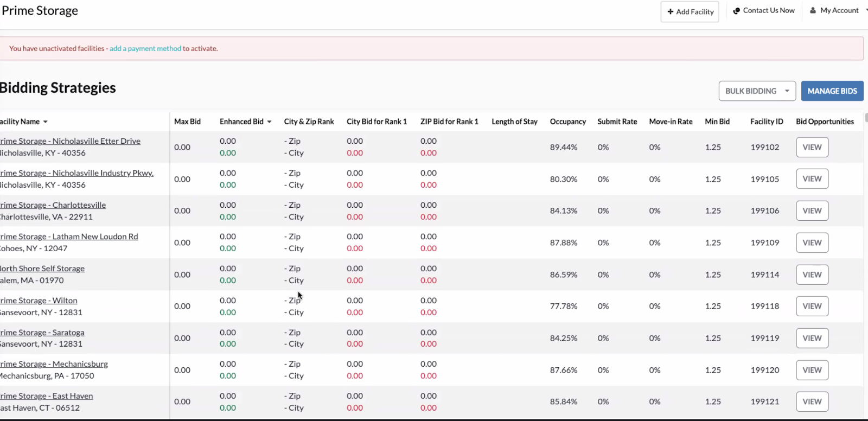View bid opportunities for facility 199106

pos(812,210)
